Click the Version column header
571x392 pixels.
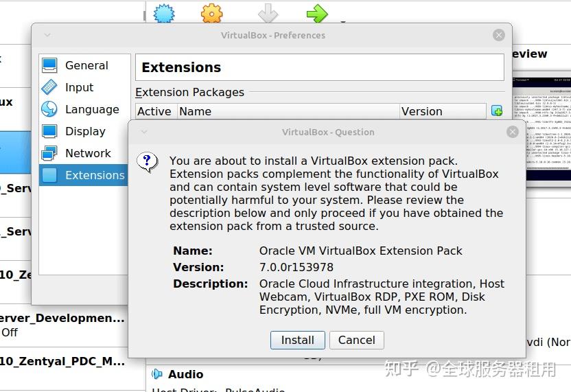(x=443, y=111)
